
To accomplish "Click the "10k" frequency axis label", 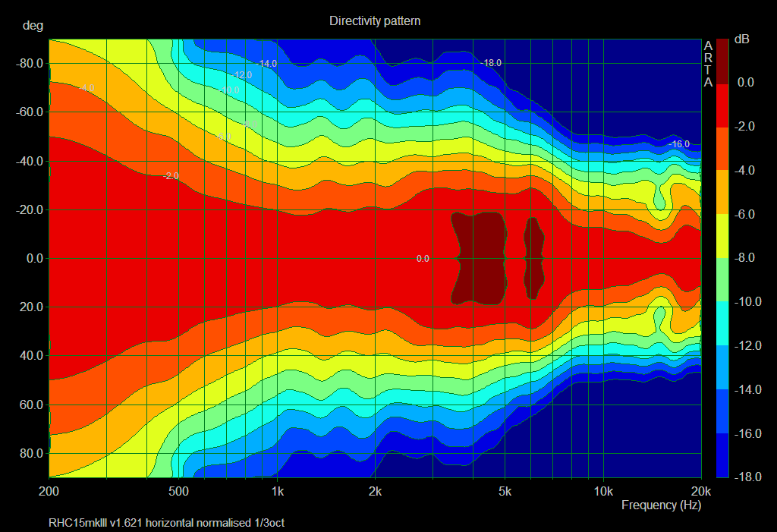I will [x=603, y=491].
